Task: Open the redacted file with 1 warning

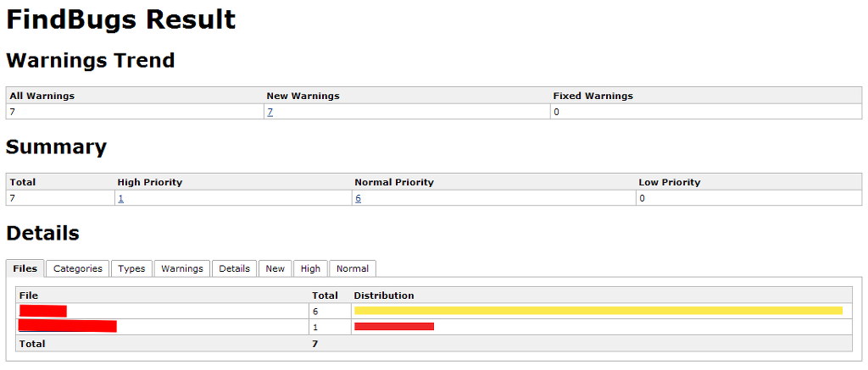Action: (67, 326)
